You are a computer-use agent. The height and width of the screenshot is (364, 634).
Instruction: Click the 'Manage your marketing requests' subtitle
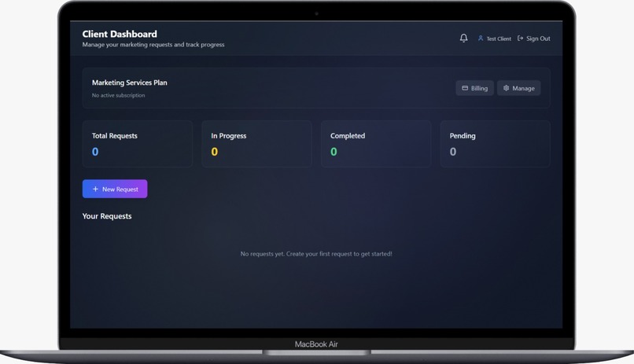pyautogui.click(x=153, y=45)
